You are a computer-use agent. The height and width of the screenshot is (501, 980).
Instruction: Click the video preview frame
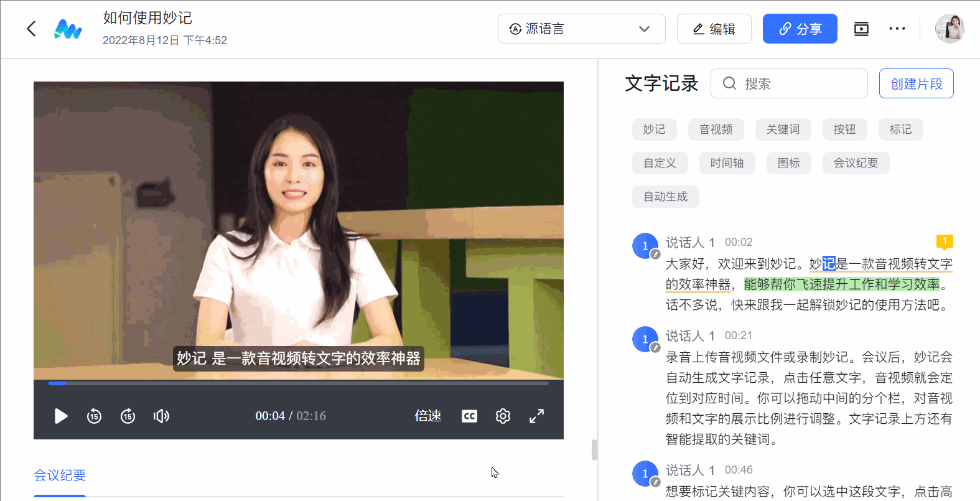pos(299,230)
